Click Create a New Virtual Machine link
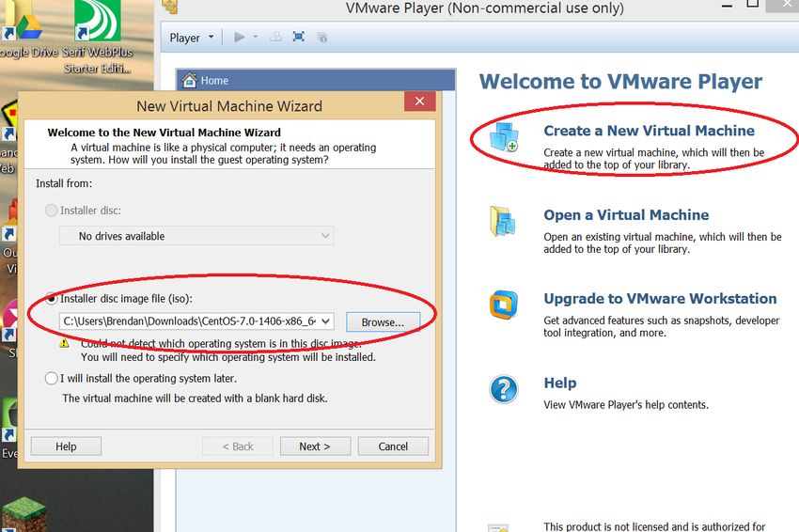799x532 pixels. click(649, 131)
